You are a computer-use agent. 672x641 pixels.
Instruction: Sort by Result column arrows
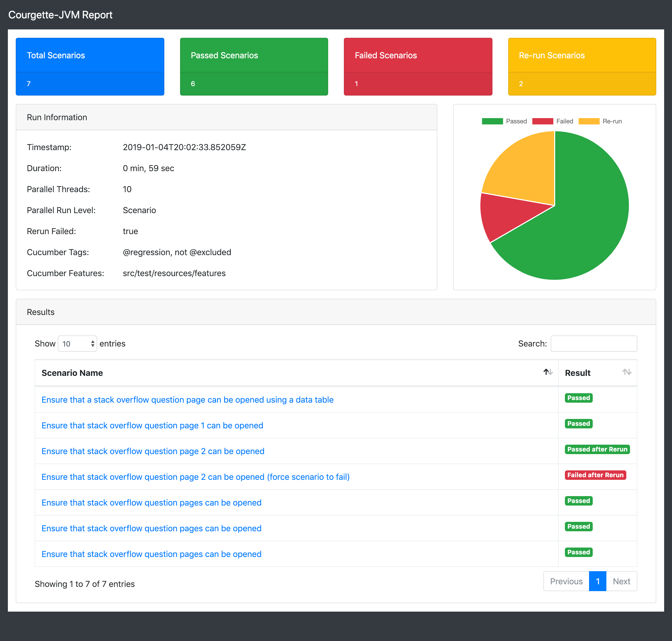tap(627, 372)
